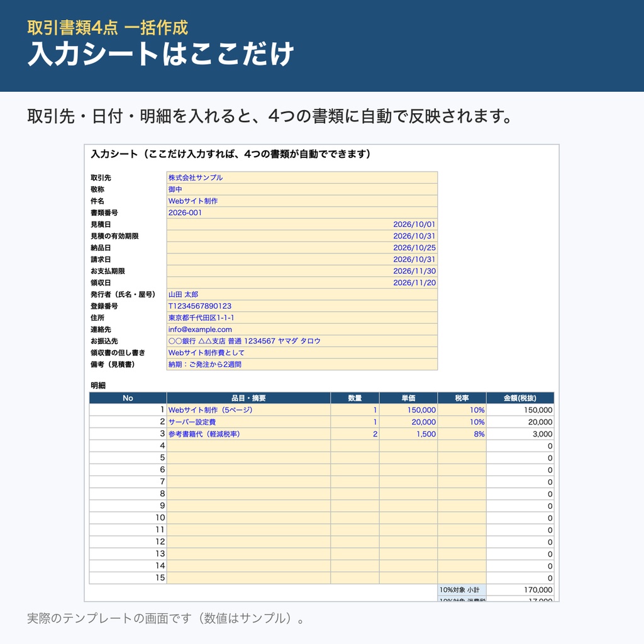The width and height of the screenshot is (644, 644).
Task: Click the 単価 column header
Action: (408, 398)
